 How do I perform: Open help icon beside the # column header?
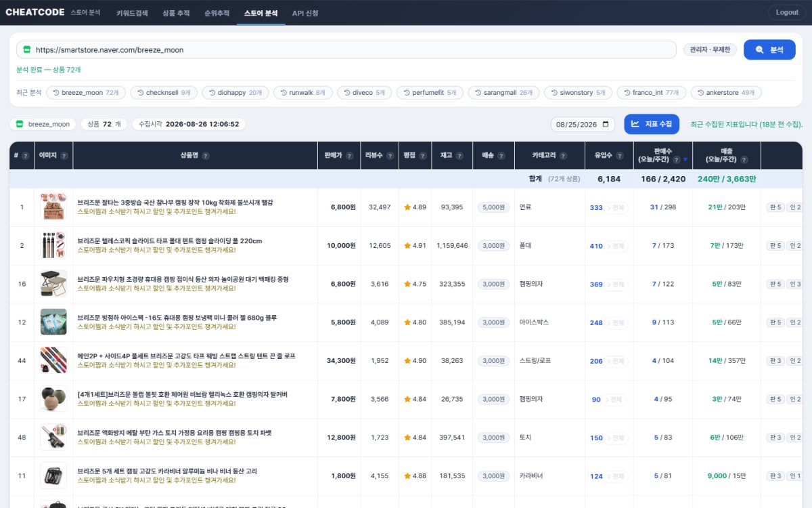coord(25,156)
